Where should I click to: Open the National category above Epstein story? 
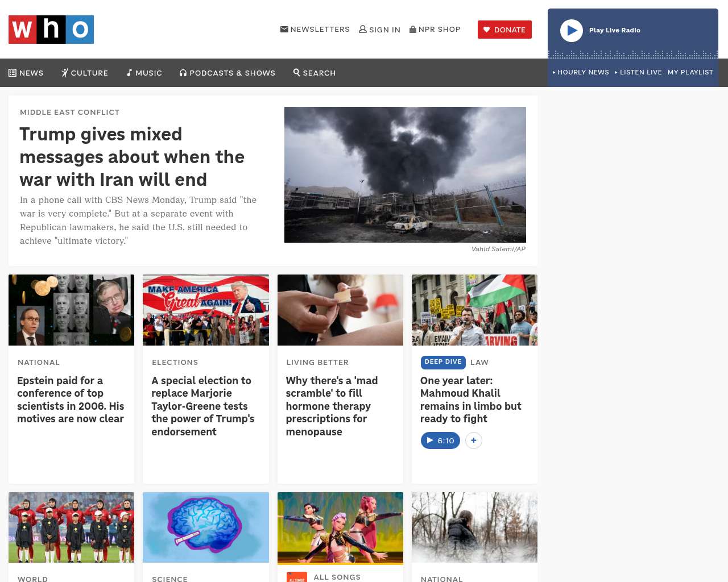click(39, 363)
